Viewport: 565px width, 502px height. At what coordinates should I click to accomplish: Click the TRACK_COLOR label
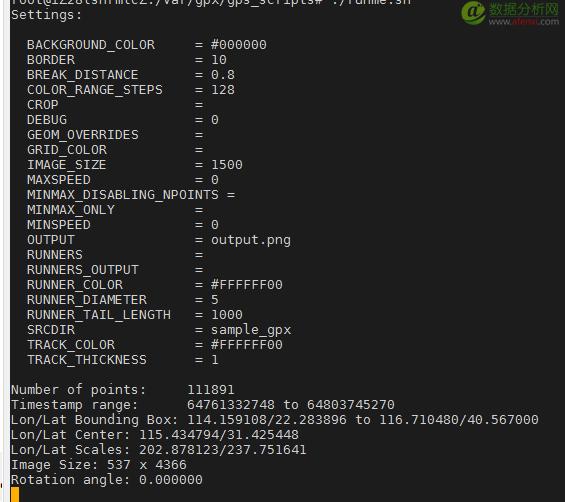coord(71,345)
